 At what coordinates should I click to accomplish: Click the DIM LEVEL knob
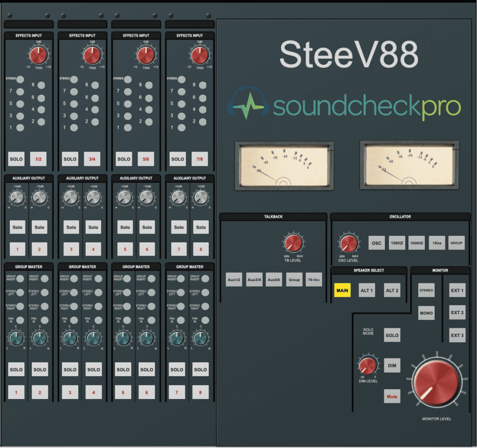tap(367, 366)
